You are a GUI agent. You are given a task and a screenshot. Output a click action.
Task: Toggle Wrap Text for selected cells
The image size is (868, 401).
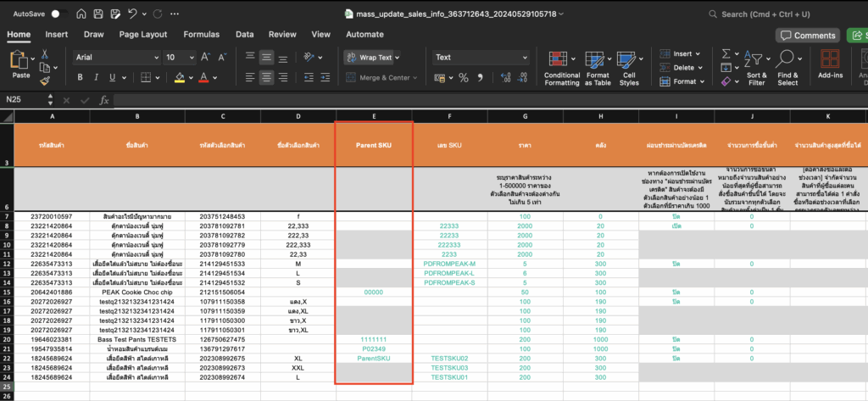coord(369,58)
